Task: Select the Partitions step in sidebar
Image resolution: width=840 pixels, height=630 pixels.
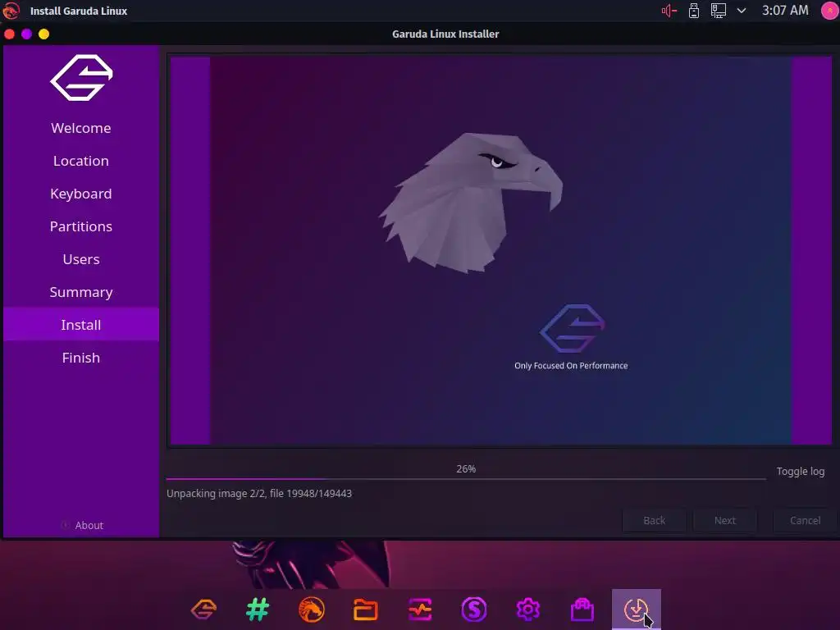Action: click(x=81, y=226)
